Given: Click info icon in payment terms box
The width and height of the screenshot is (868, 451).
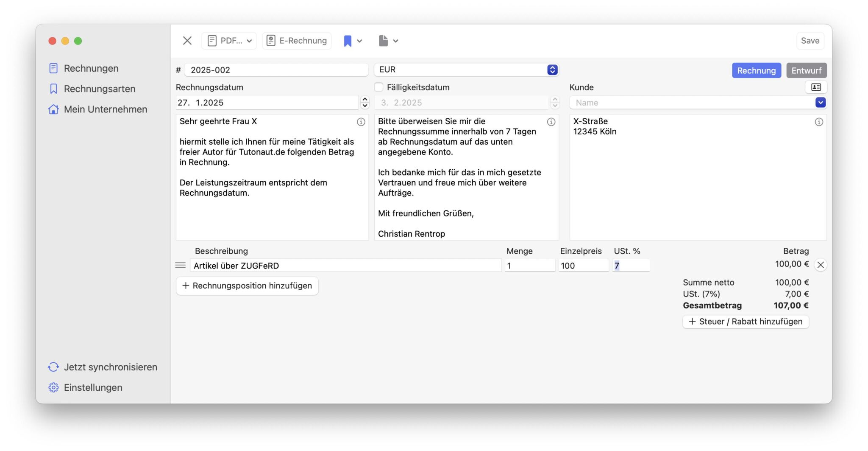Looking at the screenshot, I should (551, 122).
